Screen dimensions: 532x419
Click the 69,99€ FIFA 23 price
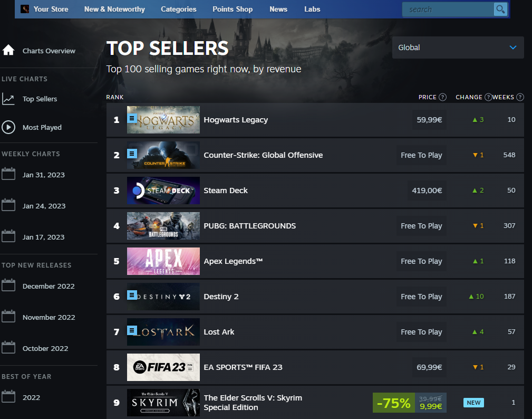click(x=429, y=367)
